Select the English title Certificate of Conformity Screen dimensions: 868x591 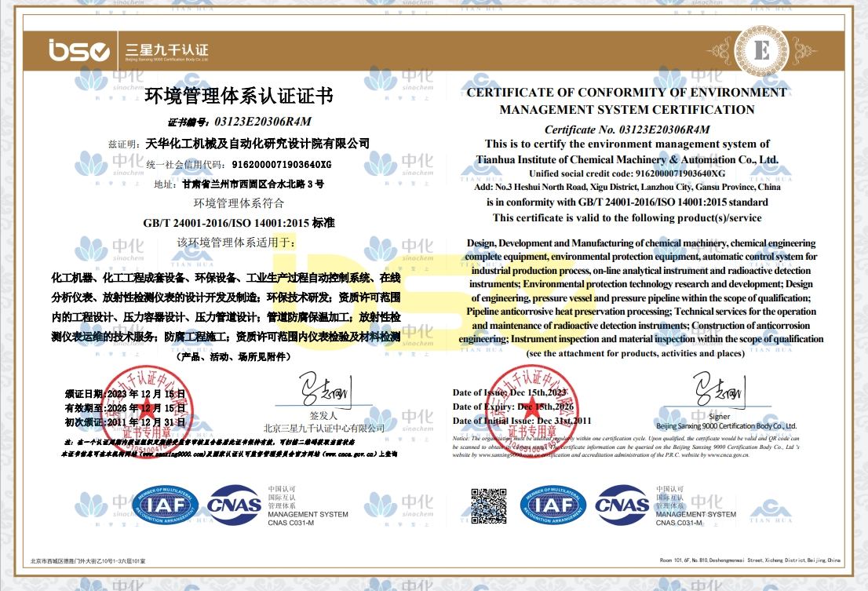pyautogui.click(x=626, y=100)
